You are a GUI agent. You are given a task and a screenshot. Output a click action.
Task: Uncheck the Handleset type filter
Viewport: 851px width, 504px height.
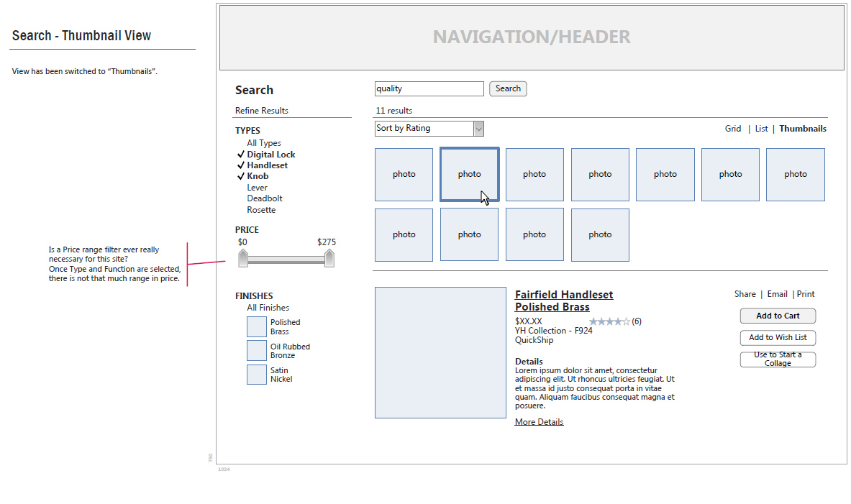[x=267, y=165]
